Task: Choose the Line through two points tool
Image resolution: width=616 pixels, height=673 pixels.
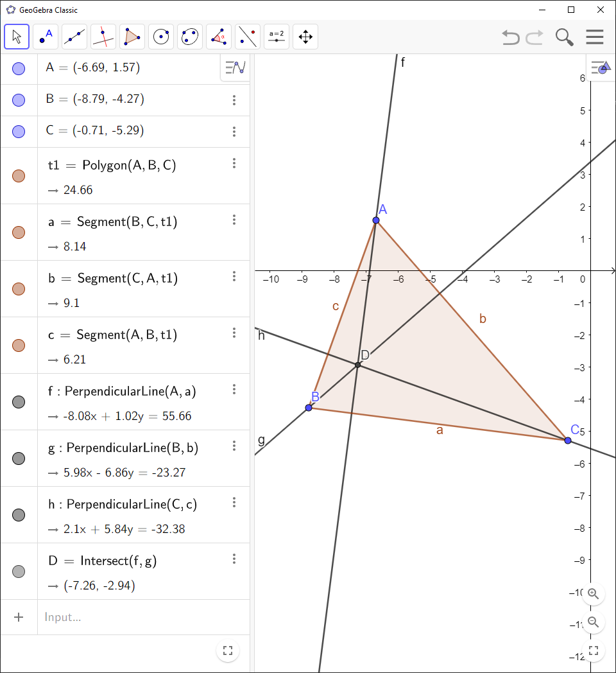Action: coord(74,37)
